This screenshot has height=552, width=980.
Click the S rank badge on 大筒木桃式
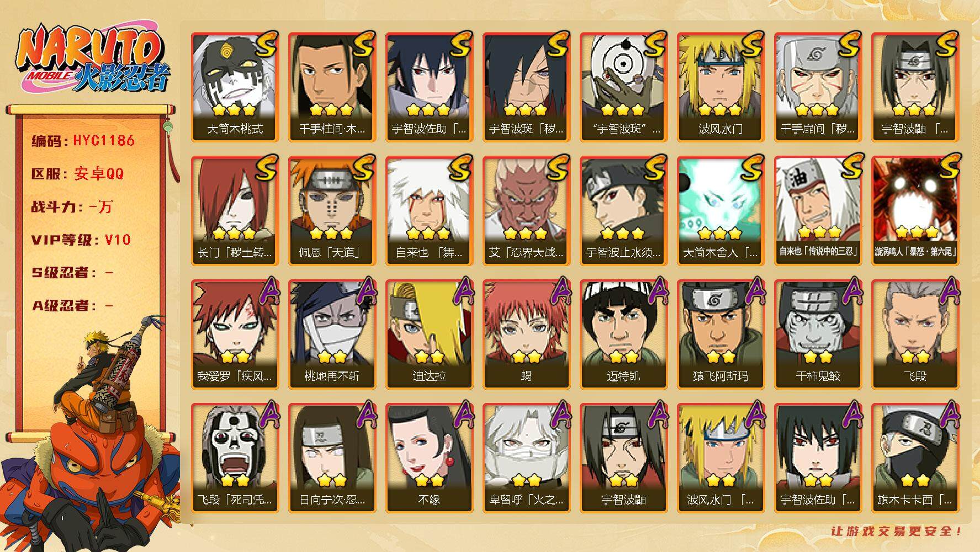coord(266,44)
